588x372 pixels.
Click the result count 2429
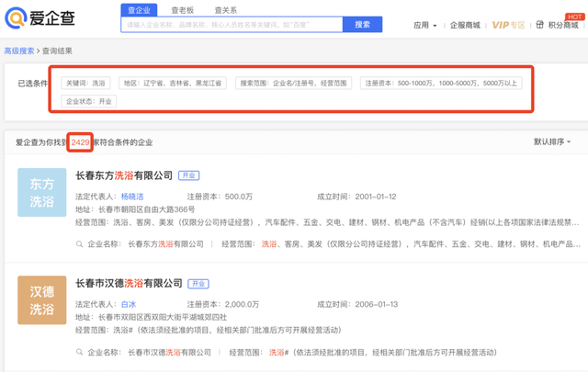click(80, 142)
